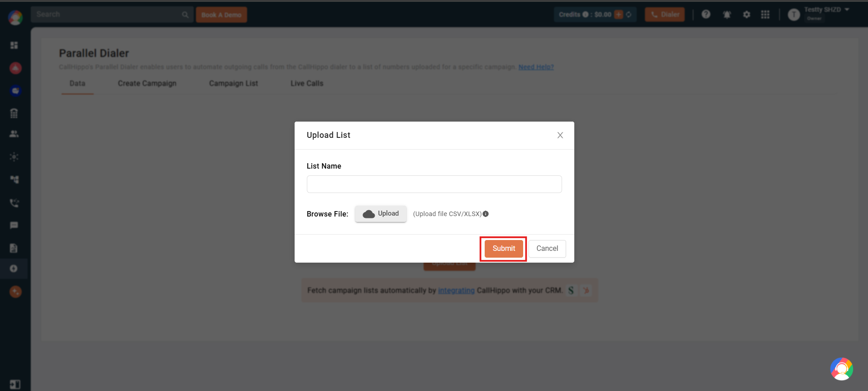The width and height of the screenshot is (868, 391).
Task: Click the info icon beside CSV/XLSX hint
Action: [x=486, y=214]
